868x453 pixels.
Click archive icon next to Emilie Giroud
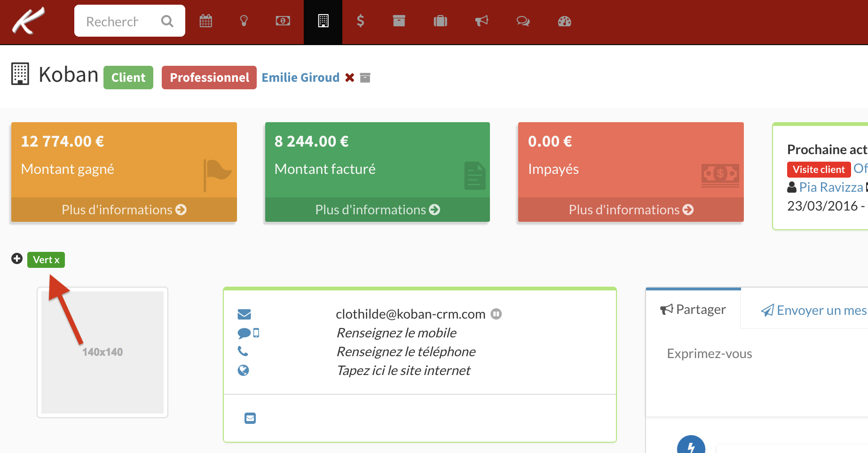(x=365, y=78)
